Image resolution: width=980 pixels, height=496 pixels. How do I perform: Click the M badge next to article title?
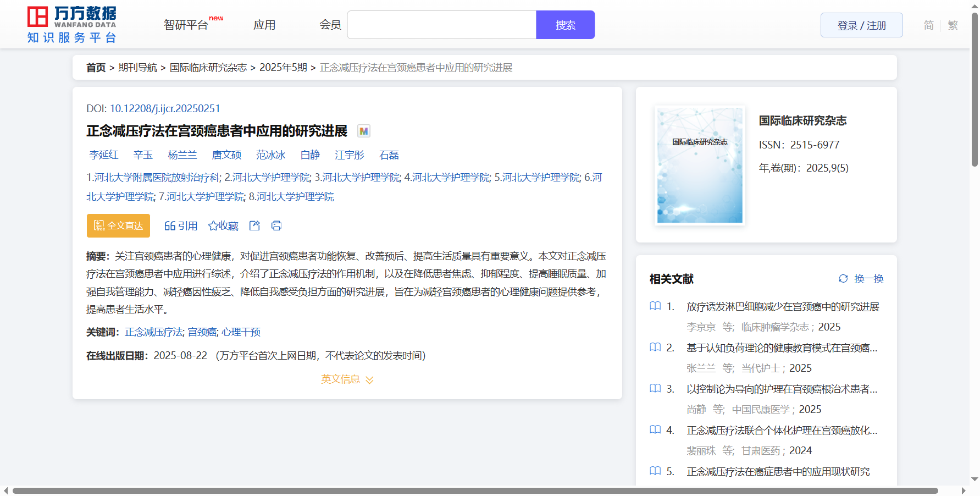[363, 131]
